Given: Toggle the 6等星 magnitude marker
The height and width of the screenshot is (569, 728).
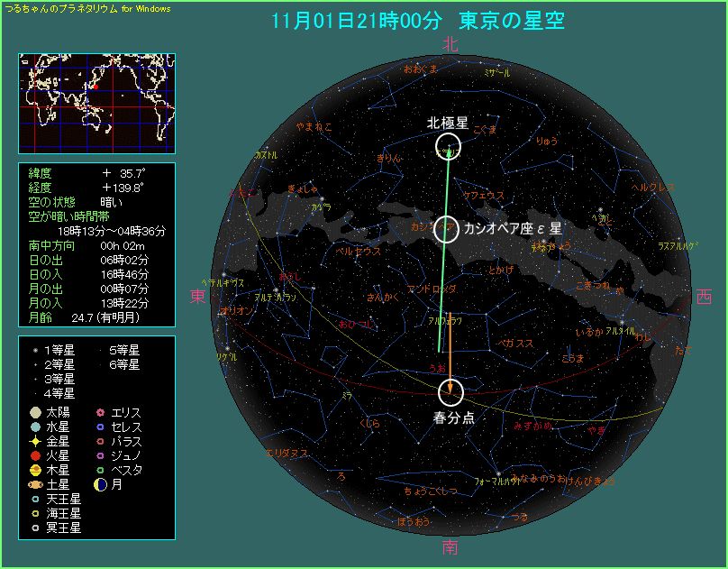Looking at the screenshot, I should pyautogui.click(x=102, y=365).
